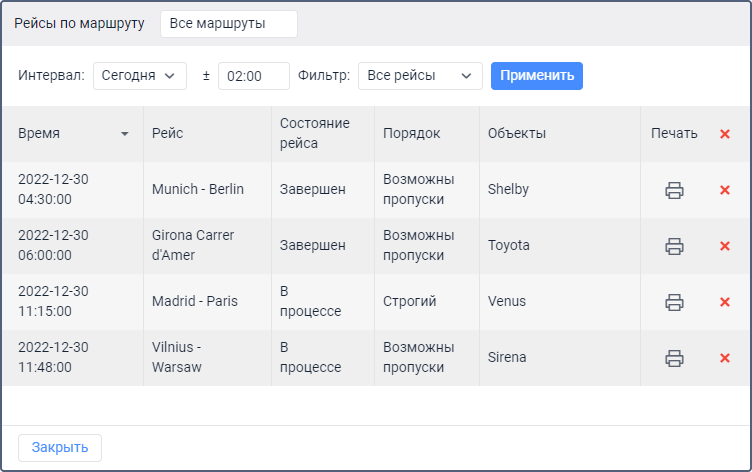Click the Объекты column header
752x472 pixels.
516,134
